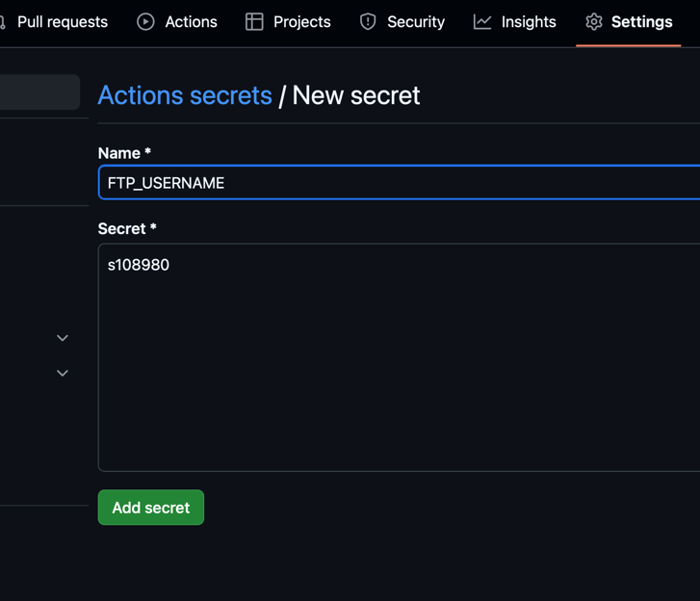Click the graph icon beside Insights
The width and height of the screenshot is (700, 601).
[482, 21]
